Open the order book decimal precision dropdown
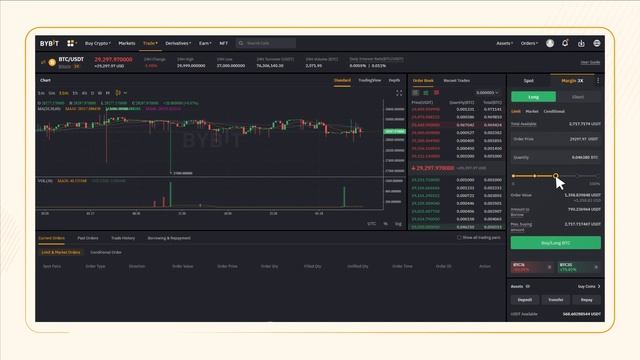640x360 pixels. pyautogui.click(x=487, y=93)
